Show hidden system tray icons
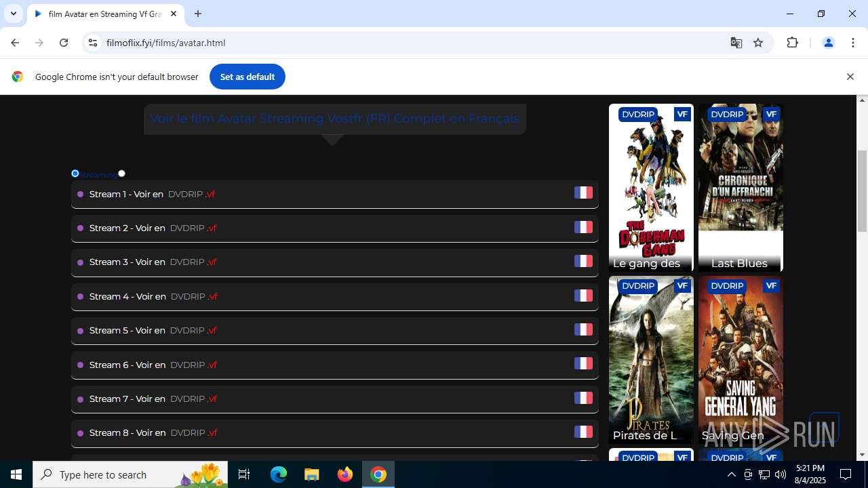 pos(731,474)
